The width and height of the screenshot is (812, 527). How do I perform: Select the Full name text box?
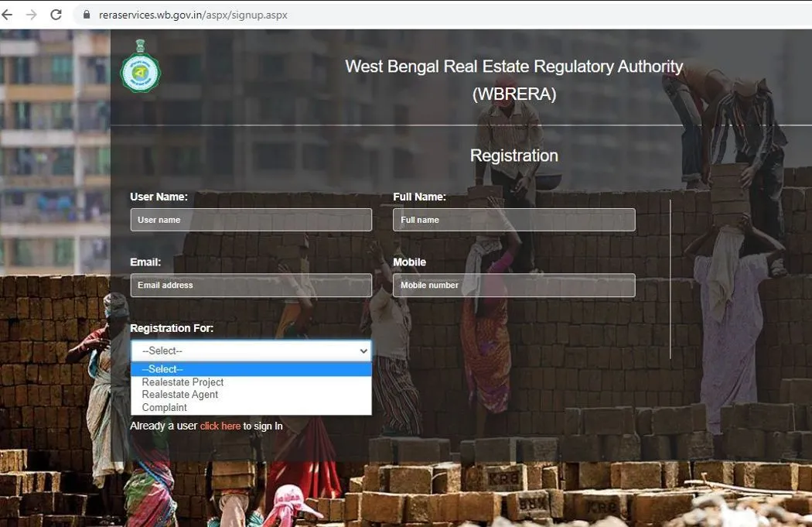[x=513, y=220]
